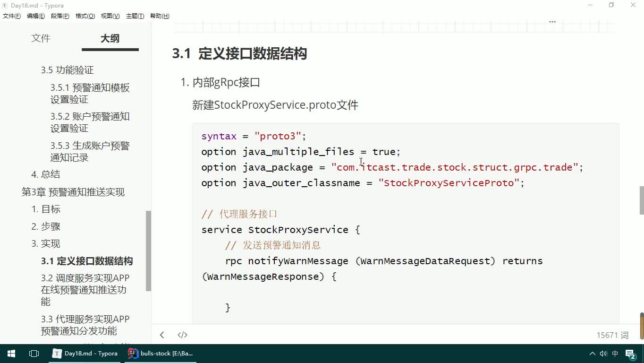Select the 大纲 sidebar tab
The width and height of the screenshot is (644, 363).
(110, 38)
